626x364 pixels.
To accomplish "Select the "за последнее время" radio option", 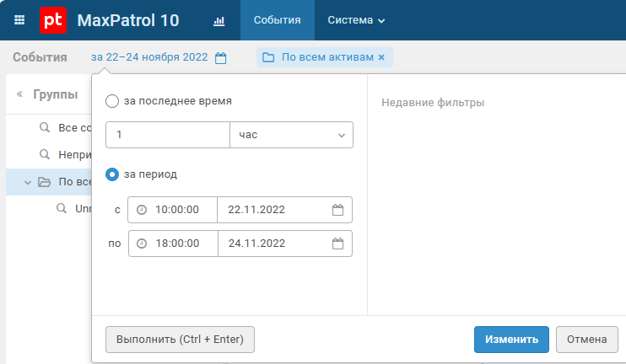I will [112, 101].
